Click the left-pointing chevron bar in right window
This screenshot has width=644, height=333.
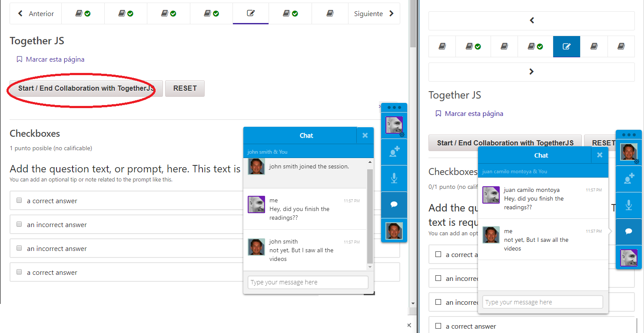pos(531,20)
